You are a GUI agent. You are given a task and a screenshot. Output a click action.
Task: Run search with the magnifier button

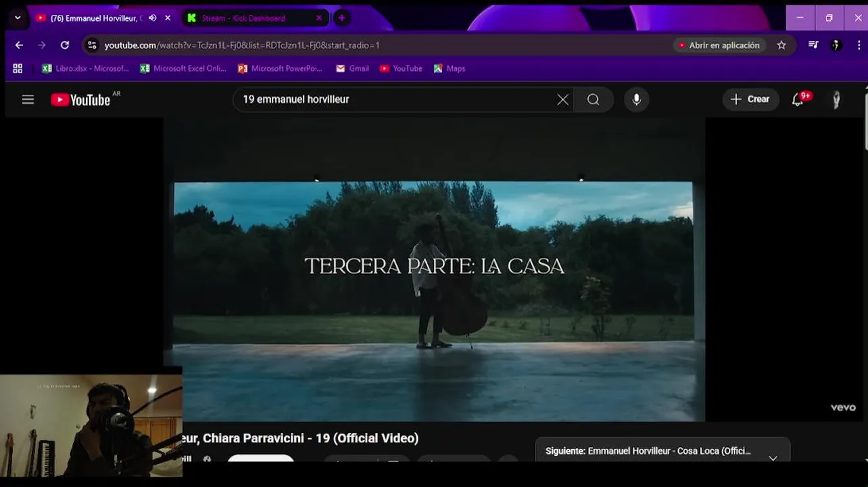tap(594, 99)
